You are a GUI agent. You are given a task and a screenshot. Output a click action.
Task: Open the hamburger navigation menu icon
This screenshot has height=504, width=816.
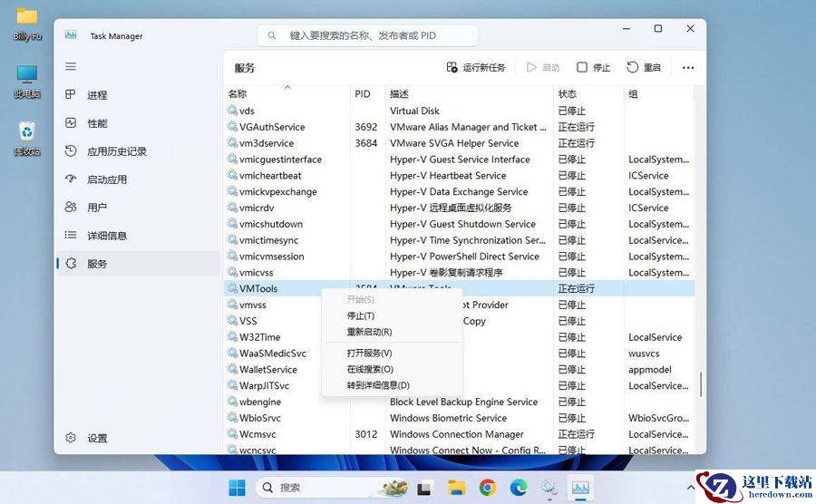point(71,66)
